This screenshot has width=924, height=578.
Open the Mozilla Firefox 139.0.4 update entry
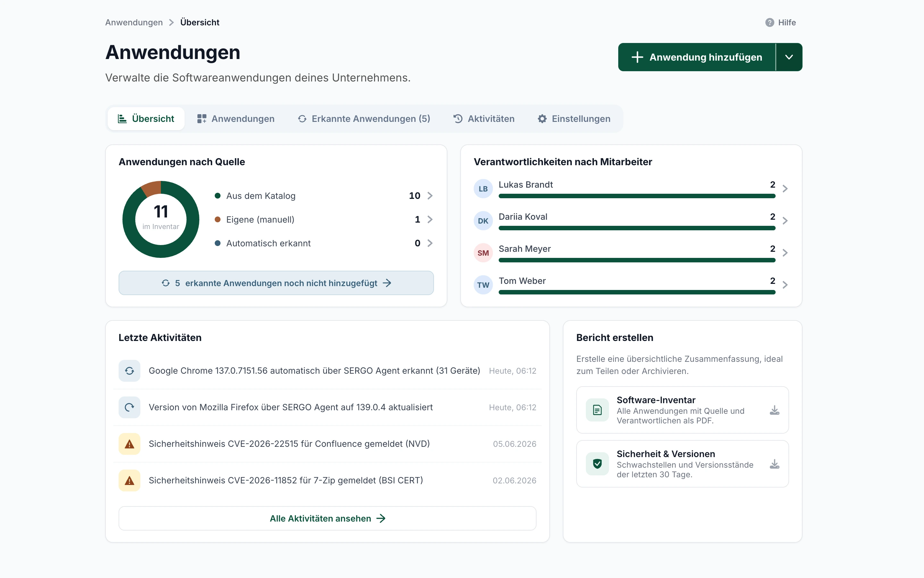click(327, 407)
